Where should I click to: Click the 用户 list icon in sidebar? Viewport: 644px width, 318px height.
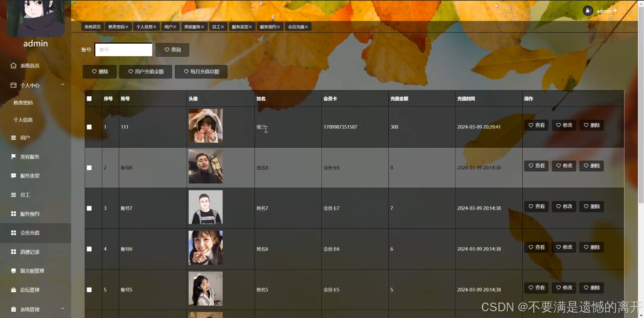(x=13, y=138)
